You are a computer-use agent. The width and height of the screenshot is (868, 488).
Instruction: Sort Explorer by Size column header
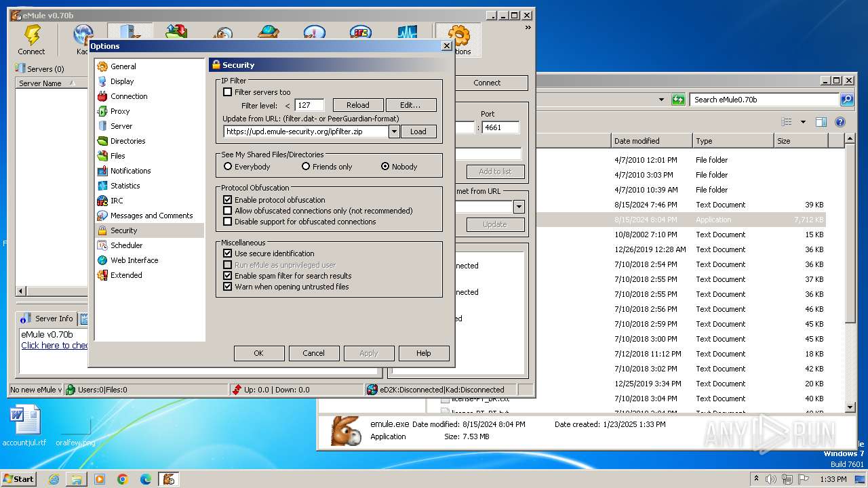(801, 141)
